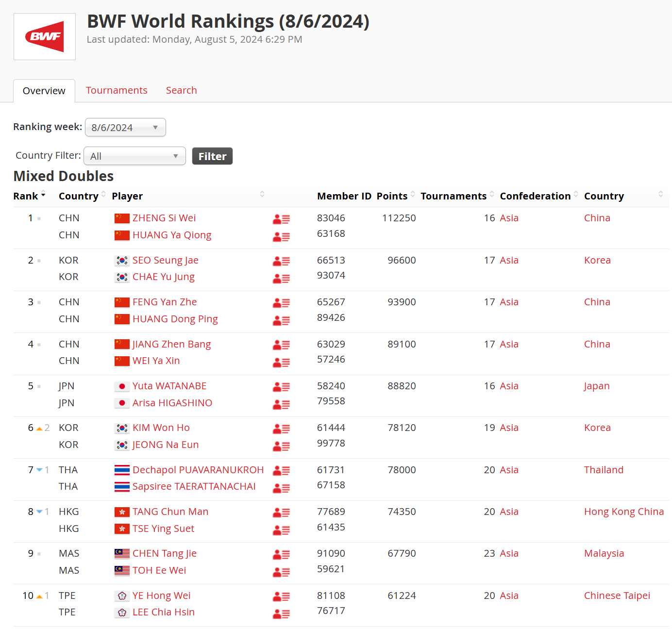
Task: Open LEE Chia Hsin player link
Action: click(164, 612)
